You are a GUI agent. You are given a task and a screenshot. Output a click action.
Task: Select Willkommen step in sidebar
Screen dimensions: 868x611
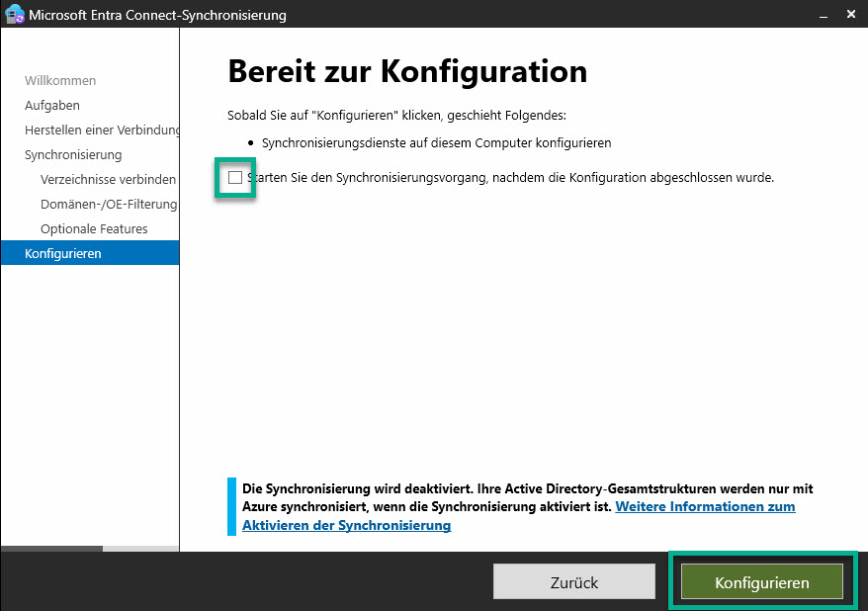pos(60,81)
